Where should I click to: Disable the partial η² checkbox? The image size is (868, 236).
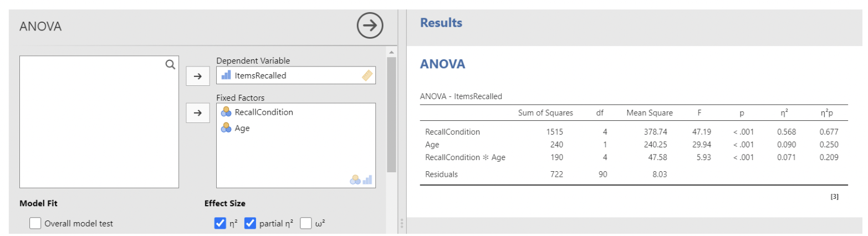pyautogui.click(x=250, y=223)
